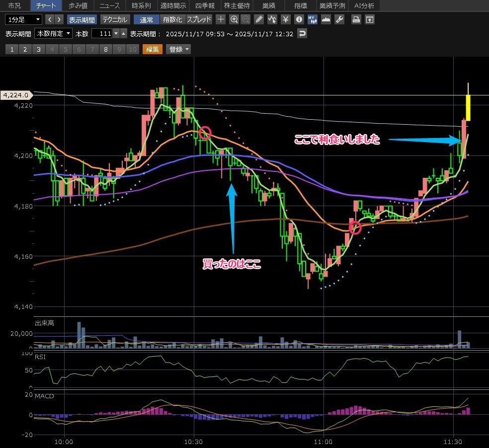
Task: Open the 登録 registration dropdown
Action: click(179, 49)
